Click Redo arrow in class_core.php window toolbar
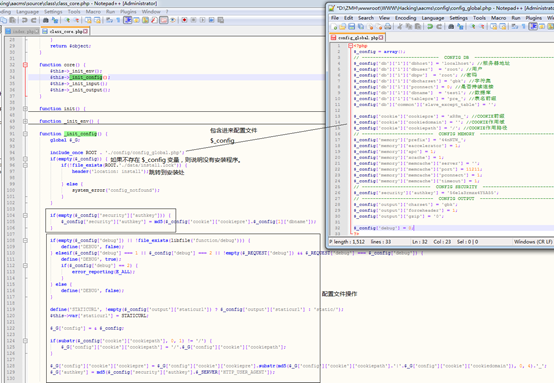 [x=34, y=20]
